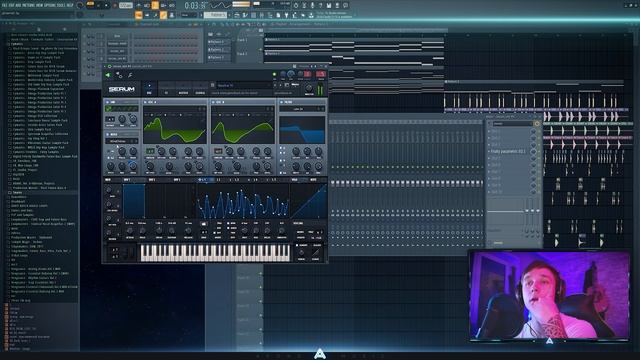Viewport: 640px width, 360px height.
Task: Toggle OSC B on/off switch
Action: coord(213,102)
